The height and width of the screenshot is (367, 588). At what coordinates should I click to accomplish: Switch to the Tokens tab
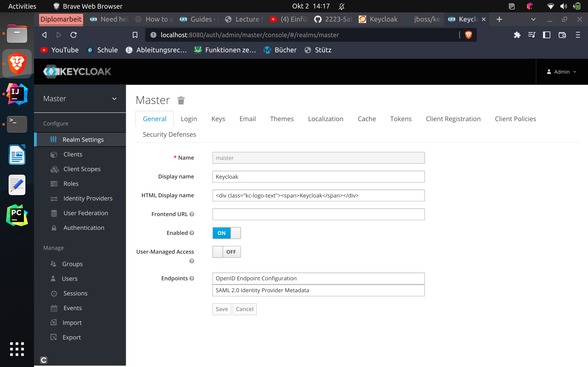pos(401,119)
